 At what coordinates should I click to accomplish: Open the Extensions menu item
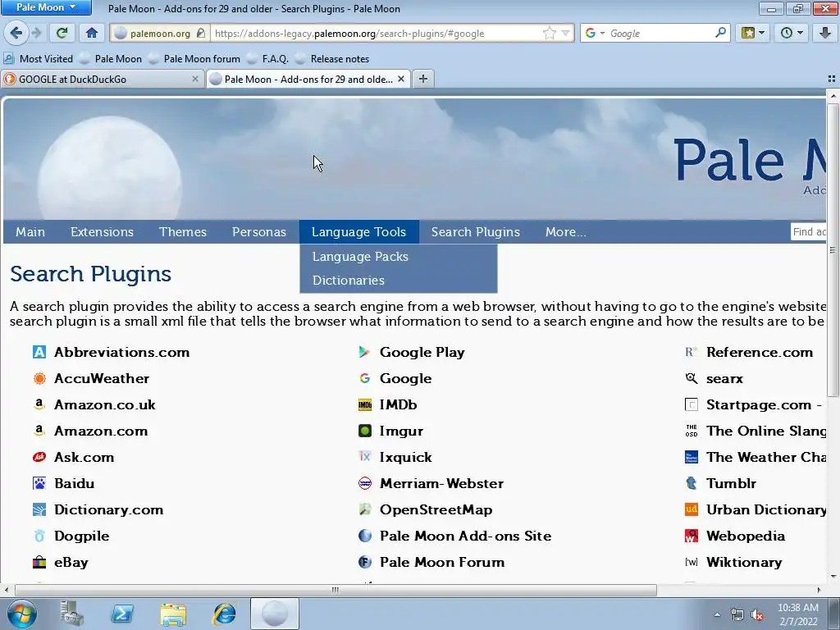102,232
